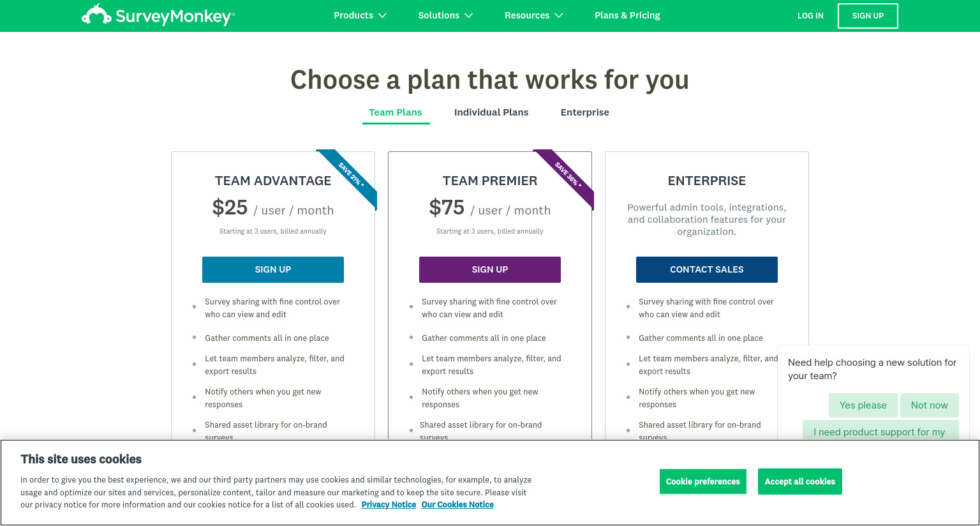
Task: Sign up for Team Premier plan
Action: click(490, 269)
